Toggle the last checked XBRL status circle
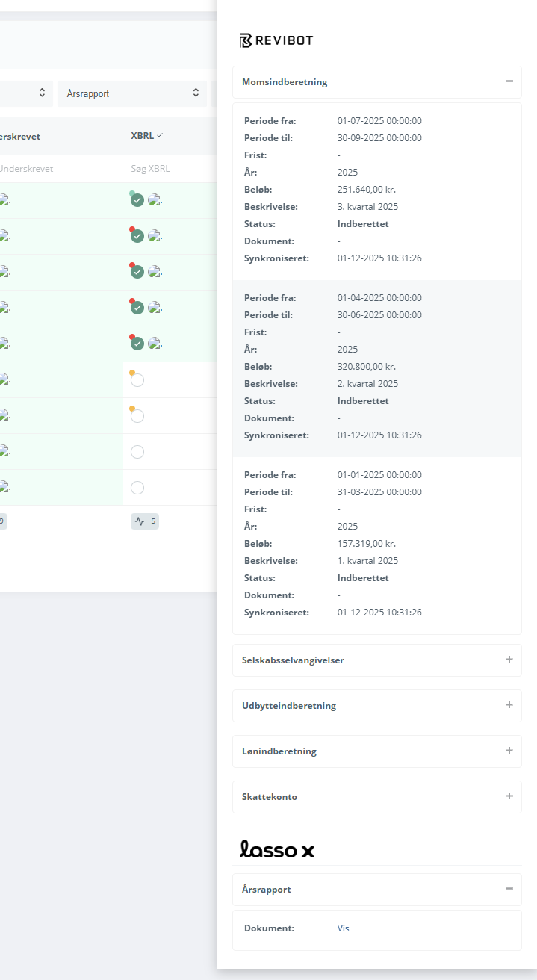 [137, 344]
